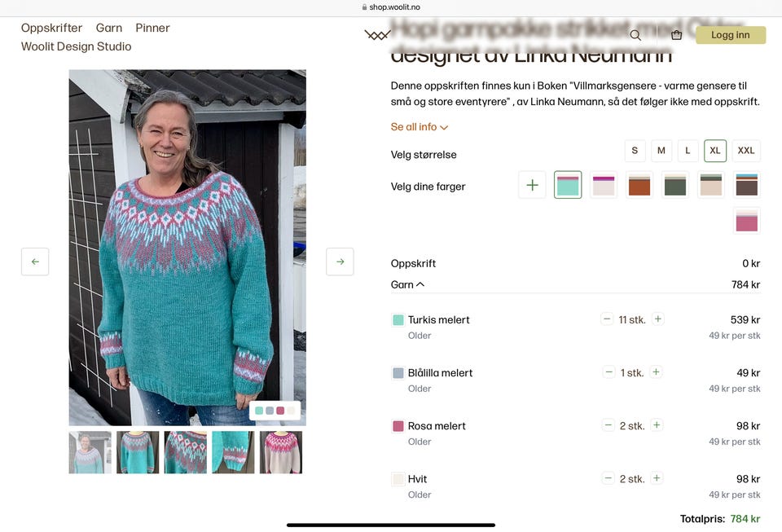Viewport: 782px width, 532px height.
Task: Open the Oppskrifter menu
Action: click(51, 28)
